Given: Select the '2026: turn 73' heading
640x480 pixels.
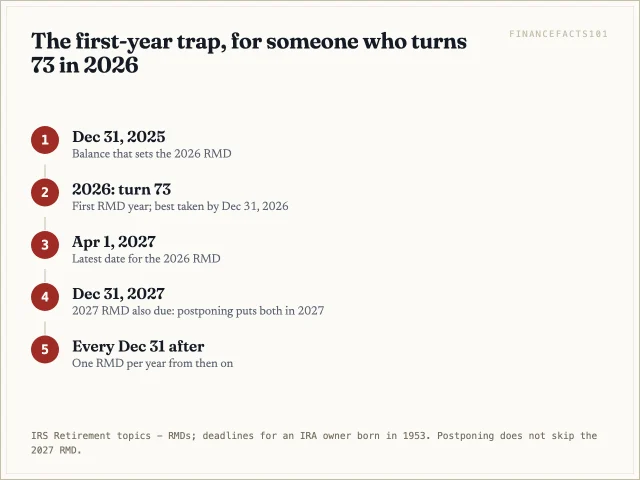Looking at the screenshot, I should tap(122, 189).
